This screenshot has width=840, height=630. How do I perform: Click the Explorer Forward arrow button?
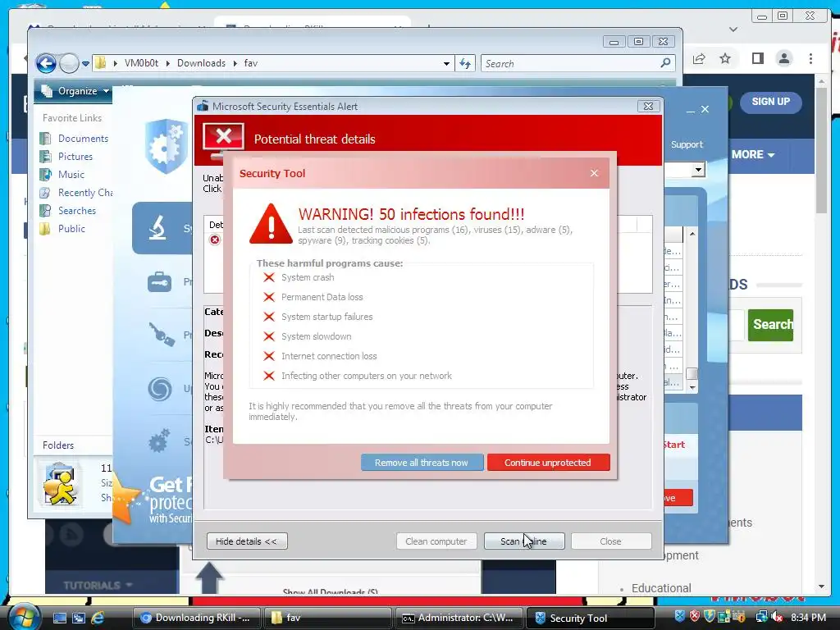coord(69,63)
